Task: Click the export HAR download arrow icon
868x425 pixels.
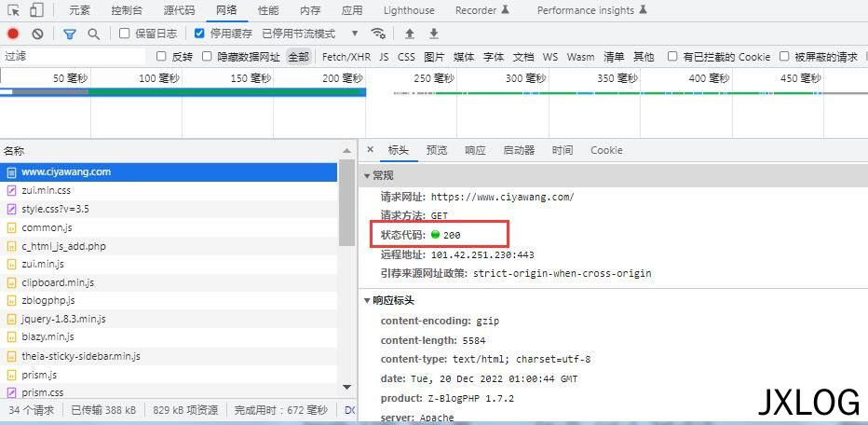Action: click(x=434, y=34)
